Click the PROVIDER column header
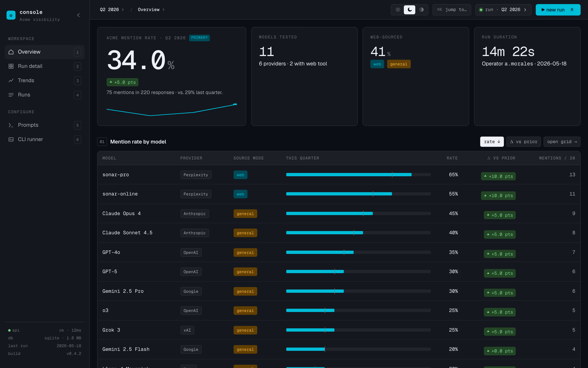Viewport: 588px width, 368px height. click(191, 158)
